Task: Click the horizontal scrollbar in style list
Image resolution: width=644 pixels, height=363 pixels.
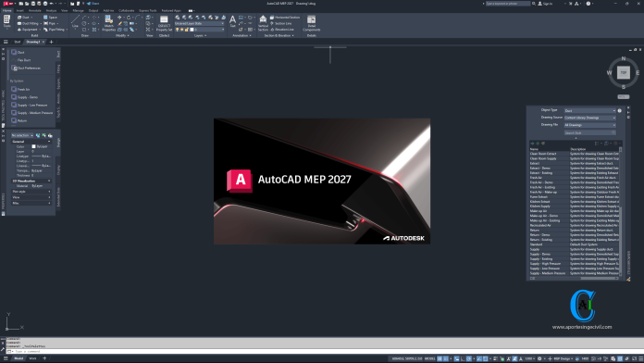Action: point(575,279)
